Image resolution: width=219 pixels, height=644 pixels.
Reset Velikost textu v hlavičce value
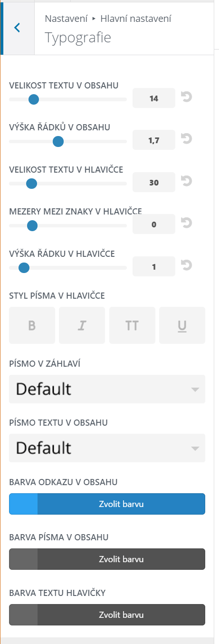[187, 181]
